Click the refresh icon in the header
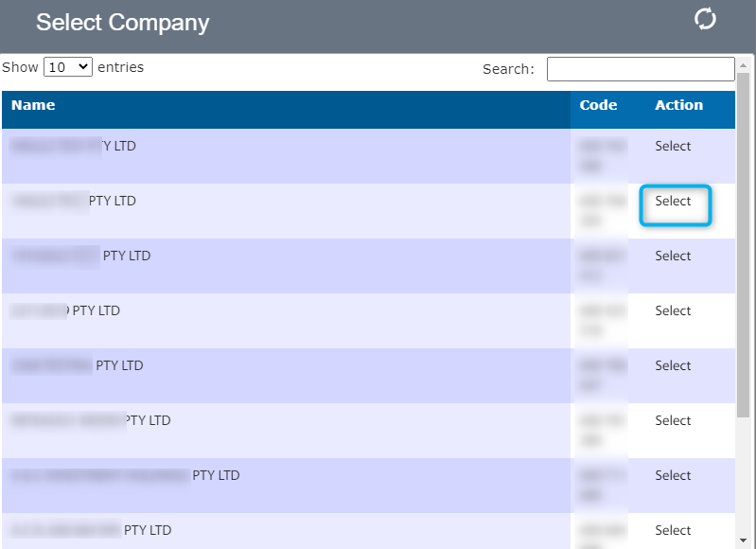756x549 pixels. tap(705, 20)
